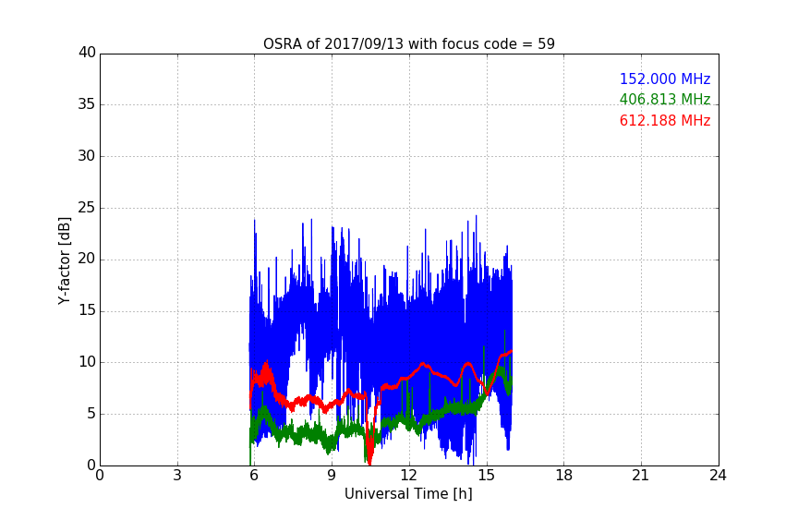Viewport: 798px width, 532px height.
Task: Click the y-axis tick value 30
Action: (87, 156)
